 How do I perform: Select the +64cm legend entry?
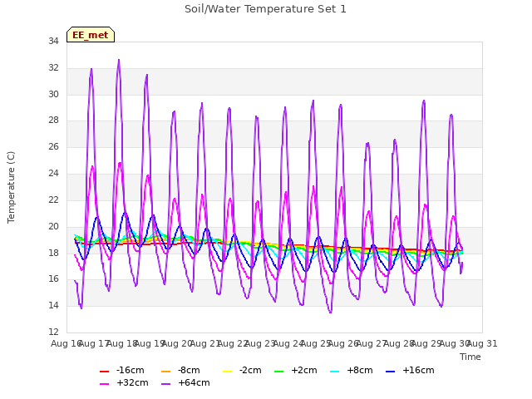pos(185,382)
